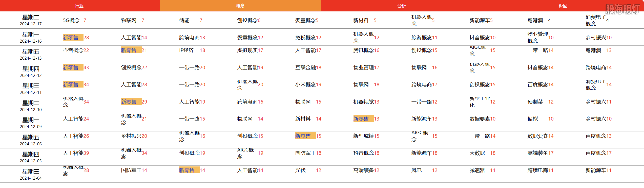Click highlighted 新零售 in the 2024-12-16 row
Image resolution: width=644 pixels, height=188 pixels.
71,38
